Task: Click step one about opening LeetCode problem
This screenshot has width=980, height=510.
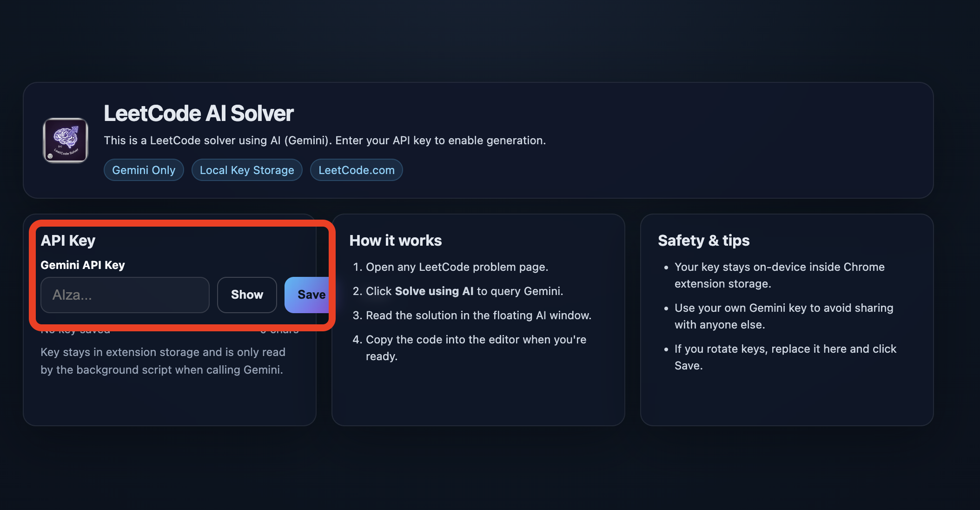Action: [x=457, y=267]
